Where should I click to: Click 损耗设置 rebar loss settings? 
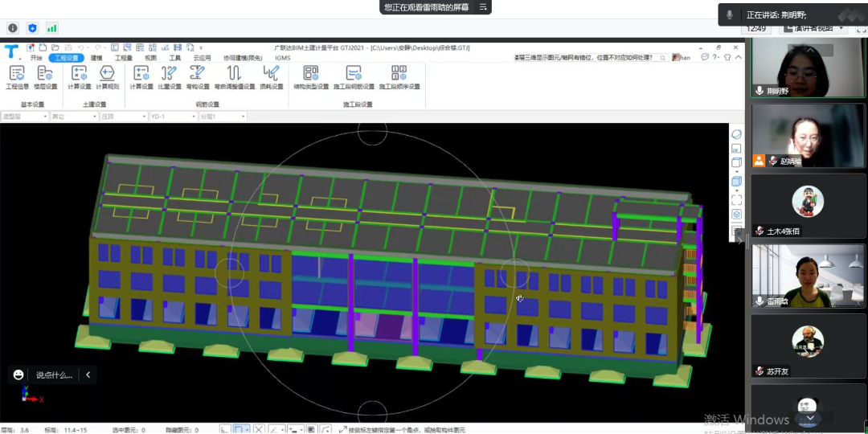pos(272,76)
